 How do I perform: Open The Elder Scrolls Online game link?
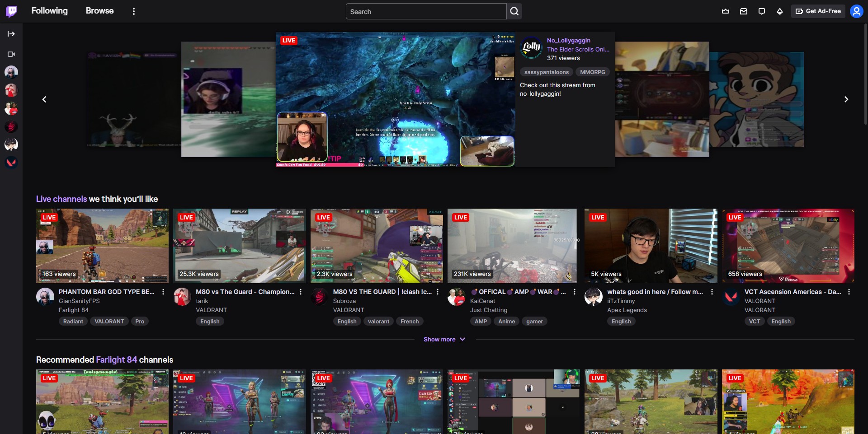[x=578, y=49]
